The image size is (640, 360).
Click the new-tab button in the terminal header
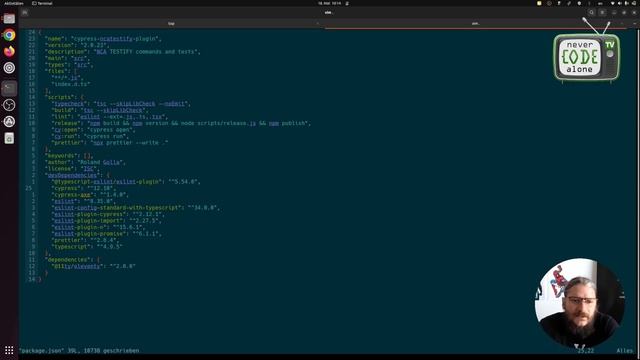pos(25,12)
